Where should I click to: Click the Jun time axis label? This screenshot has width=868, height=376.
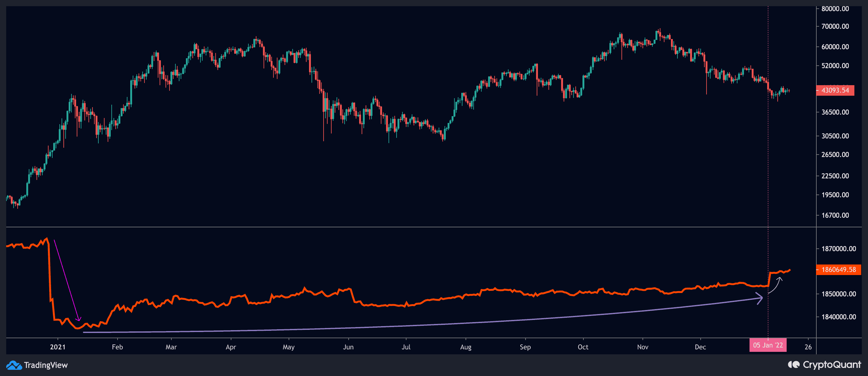click(x=348, y=347)
